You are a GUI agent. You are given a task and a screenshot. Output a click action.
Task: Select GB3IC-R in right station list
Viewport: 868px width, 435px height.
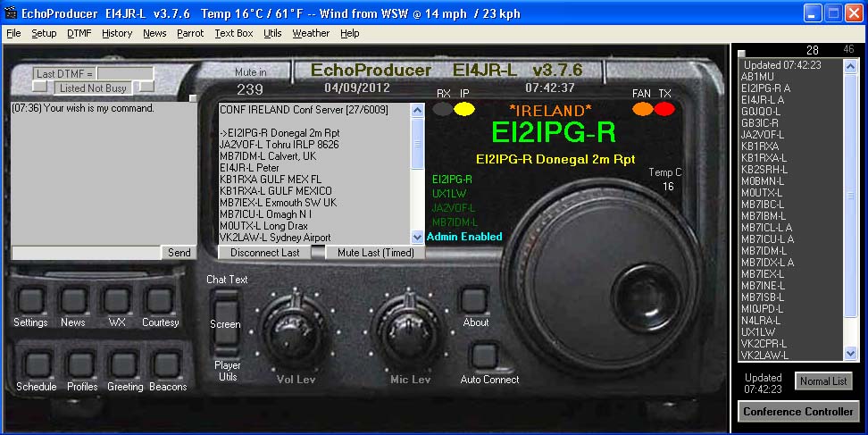759,123
